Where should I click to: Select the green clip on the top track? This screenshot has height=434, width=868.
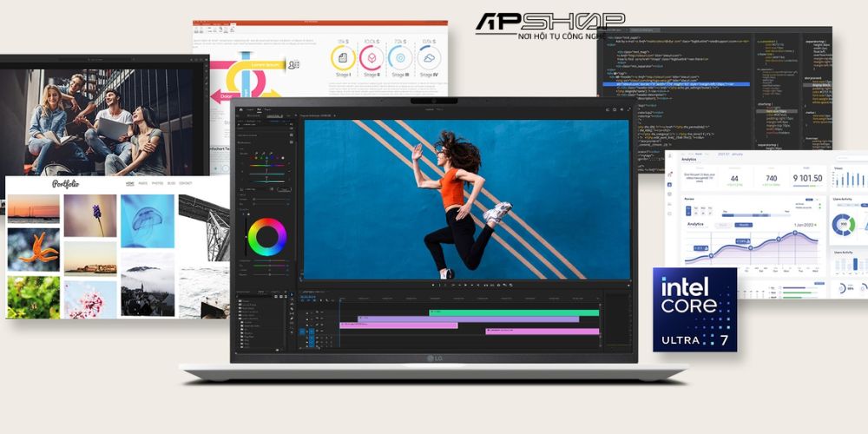point(514,312)
